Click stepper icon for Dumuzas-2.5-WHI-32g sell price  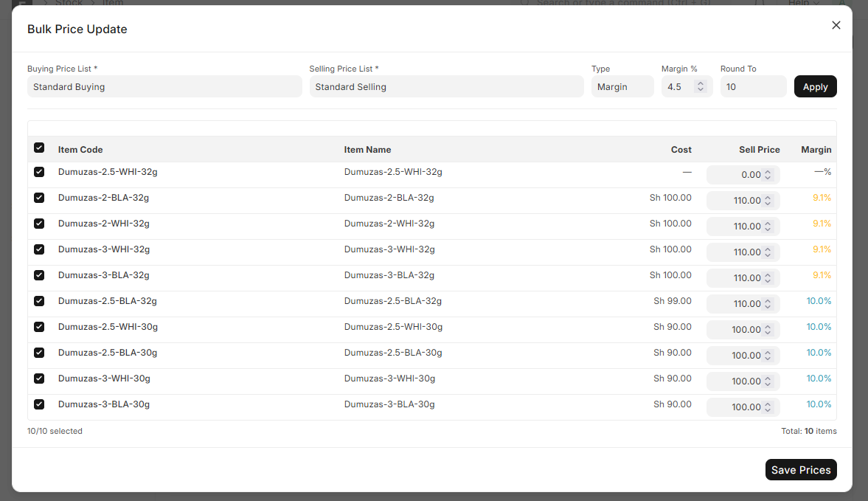(x=768, y=175)
